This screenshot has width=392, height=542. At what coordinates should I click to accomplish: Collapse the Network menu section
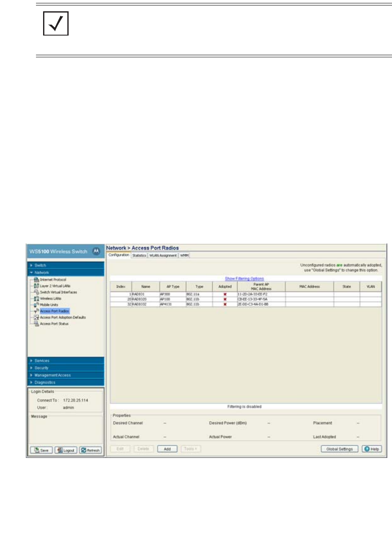pos(66,273)
